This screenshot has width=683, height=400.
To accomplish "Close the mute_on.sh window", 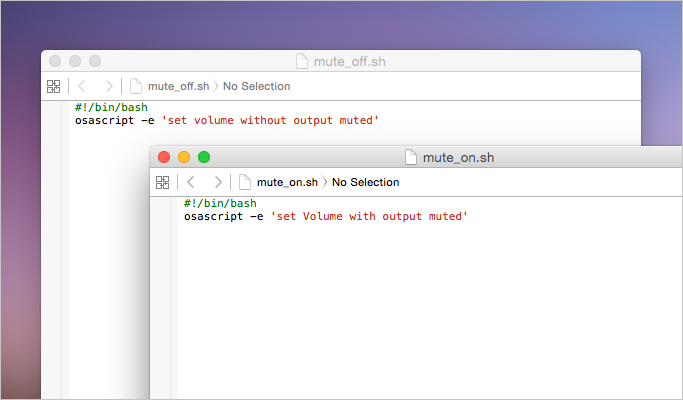I will pos(164,157).
